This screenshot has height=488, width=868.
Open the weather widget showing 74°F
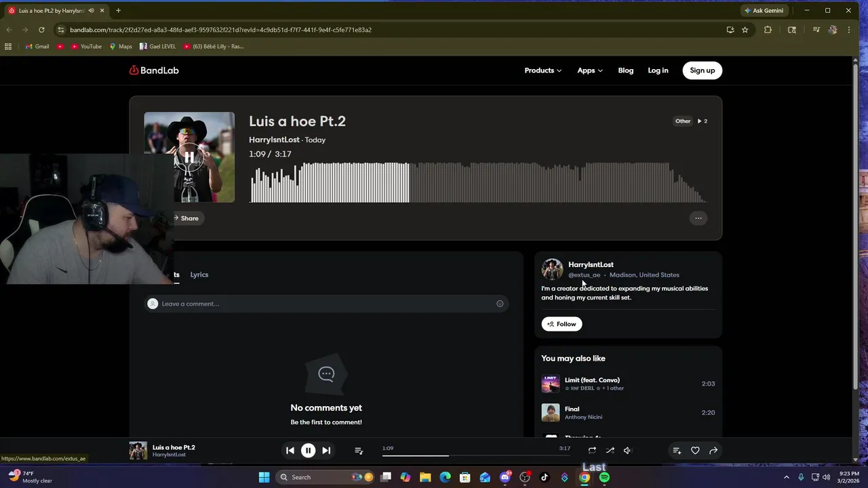(x=31, y=477)
